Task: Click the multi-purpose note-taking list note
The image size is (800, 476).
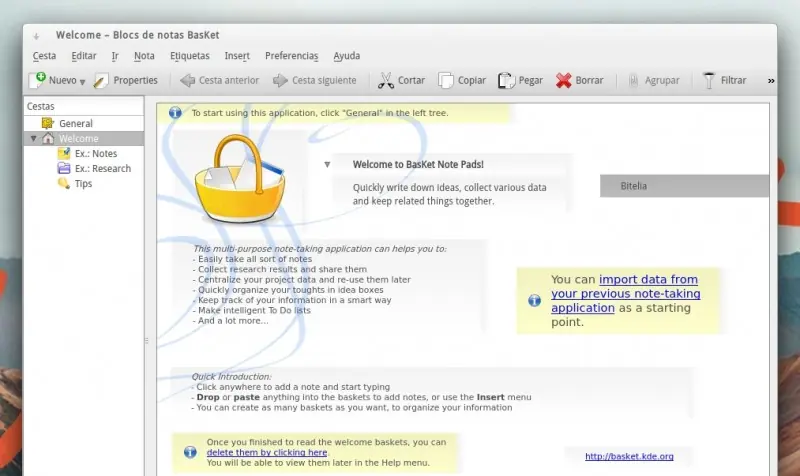Action: click(319, 285)
